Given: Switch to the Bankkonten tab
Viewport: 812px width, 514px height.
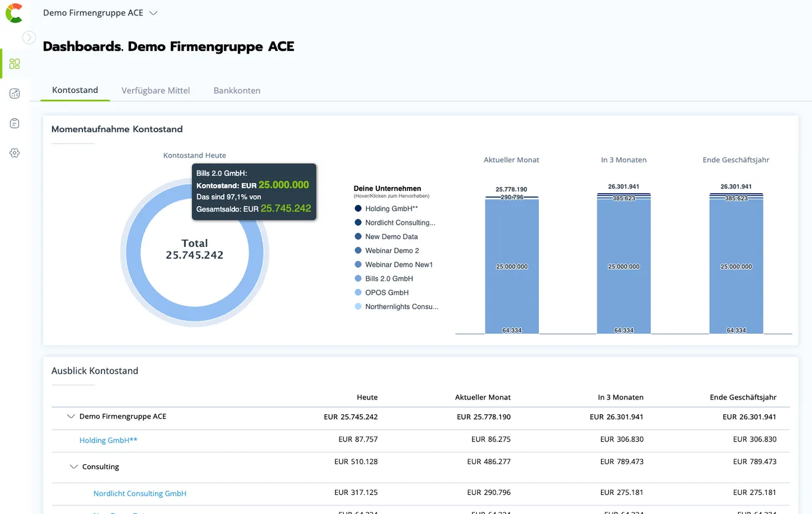Looking at the screenshot, I should (237, 90).
